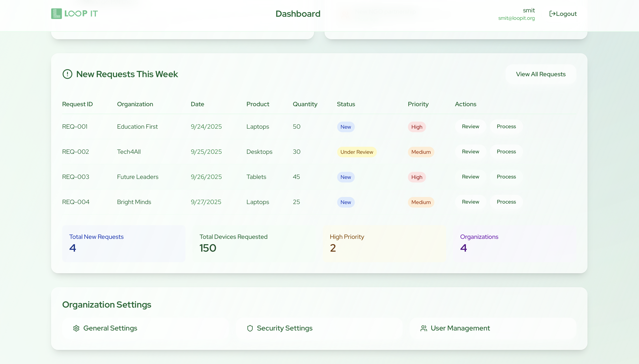
Task: Click the alert circle icon beside New Requests
Action: click(67, 74)
